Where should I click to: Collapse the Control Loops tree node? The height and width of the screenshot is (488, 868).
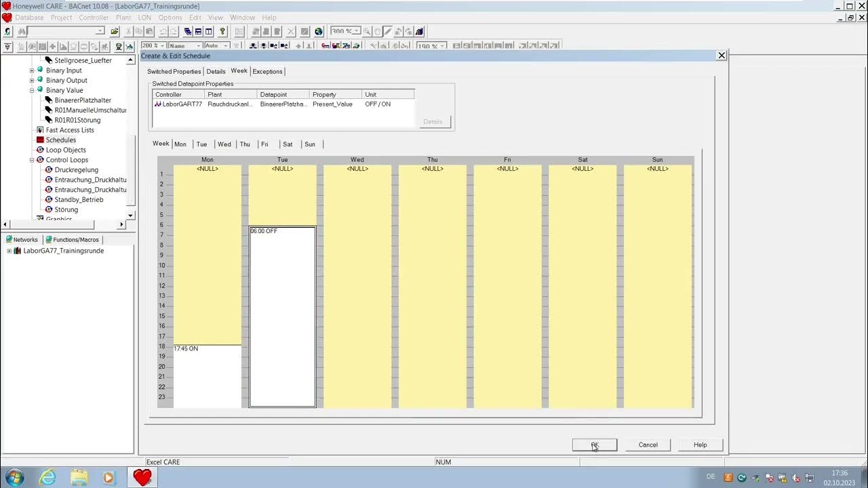(x=32, y=160)
